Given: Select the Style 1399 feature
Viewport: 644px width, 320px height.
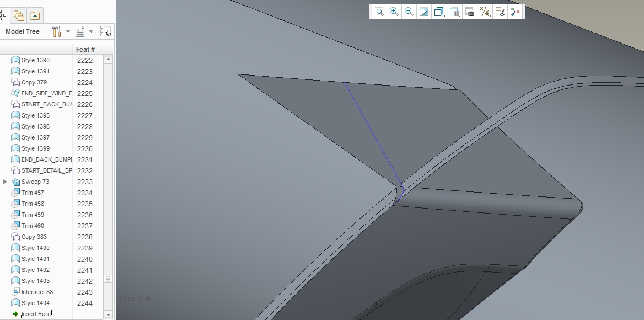Looking at the screenshot, I should (x=35, y=148).
